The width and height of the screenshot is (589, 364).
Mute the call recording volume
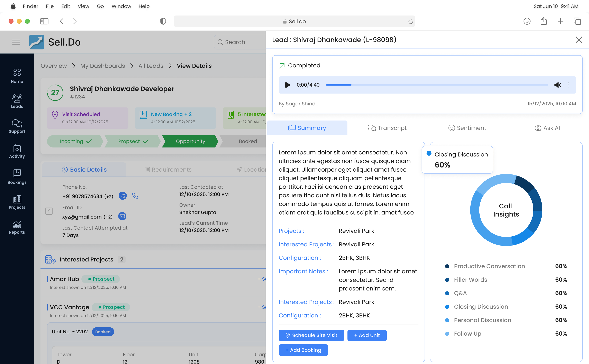click(x=558, y=85)
